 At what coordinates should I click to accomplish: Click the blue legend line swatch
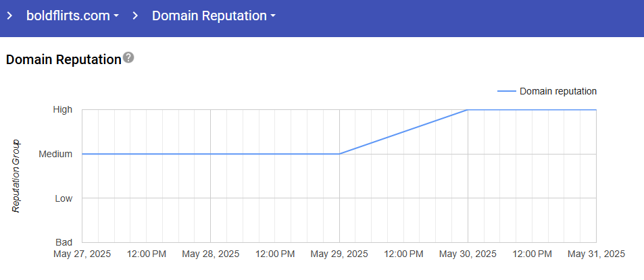[x=506, y=91]
